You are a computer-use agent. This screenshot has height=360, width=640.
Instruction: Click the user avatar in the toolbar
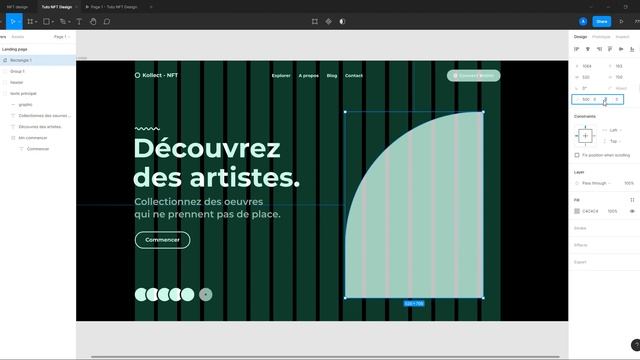[x=583, y=21]
